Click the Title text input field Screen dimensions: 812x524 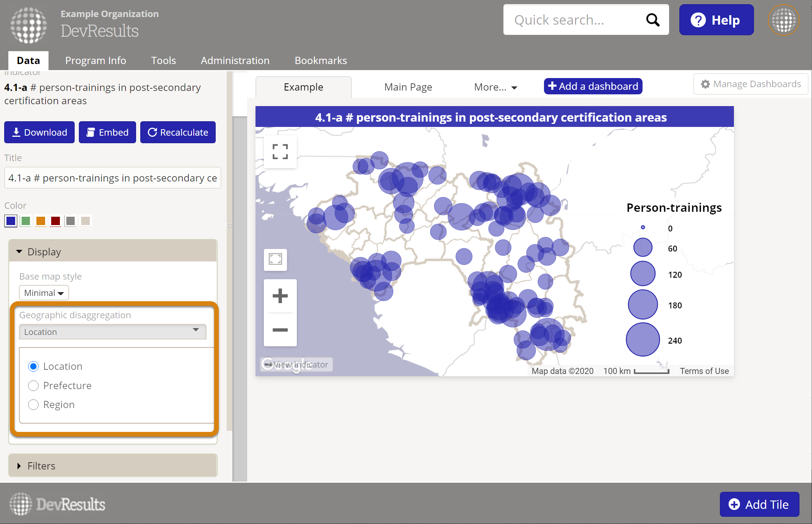(113, 178)
